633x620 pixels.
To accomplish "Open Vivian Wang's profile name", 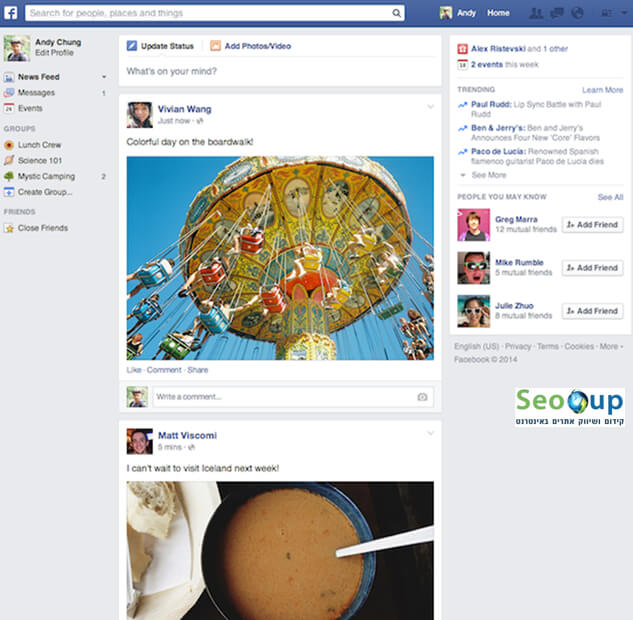I will (184, 109).
